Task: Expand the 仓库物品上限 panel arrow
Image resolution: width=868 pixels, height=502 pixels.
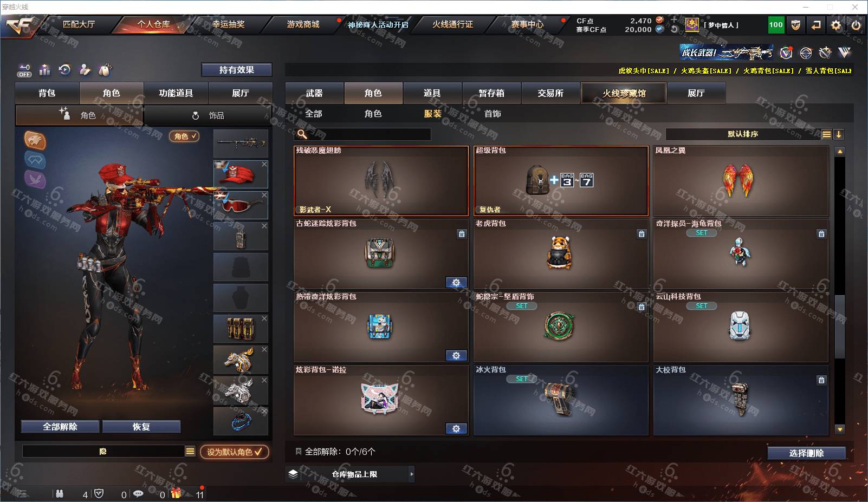Action: 412,474
